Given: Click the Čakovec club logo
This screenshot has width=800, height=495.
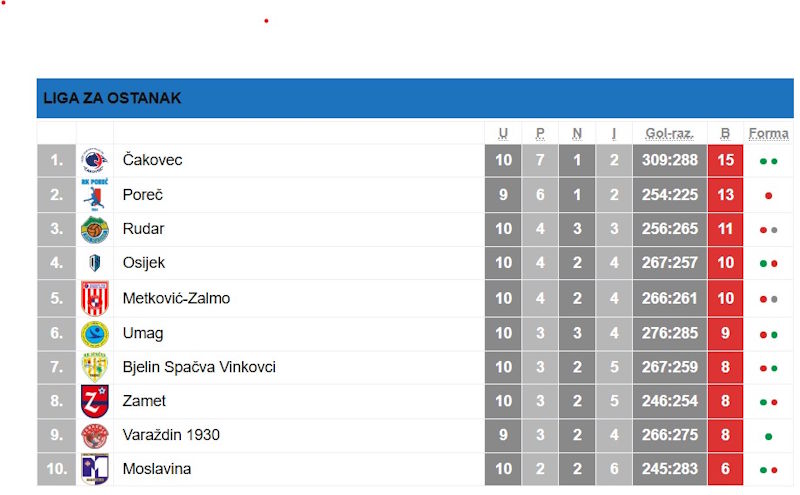Looking at the screenshot, I should pos(94,161).
